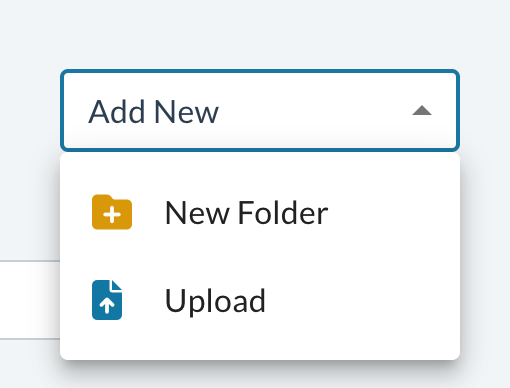Screen dimensions: 510x388
Task: Click the New Folder text label
Action: click(x=247, y=213)
